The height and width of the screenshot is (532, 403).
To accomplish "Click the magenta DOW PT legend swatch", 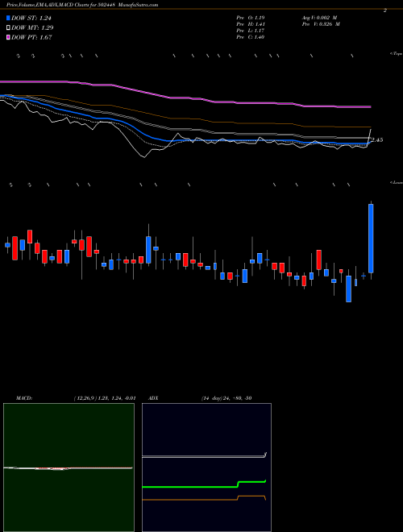I will point(8,37).
